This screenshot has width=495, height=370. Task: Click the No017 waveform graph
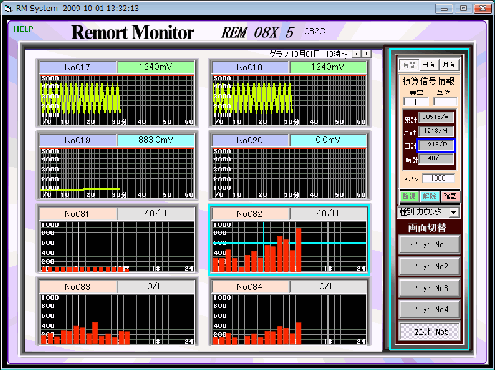(x=117, y=100)
